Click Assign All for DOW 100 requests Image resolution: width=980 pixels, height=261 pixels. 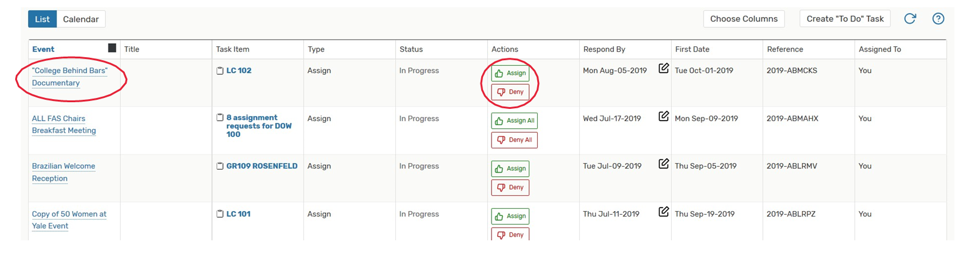[515, 120]
